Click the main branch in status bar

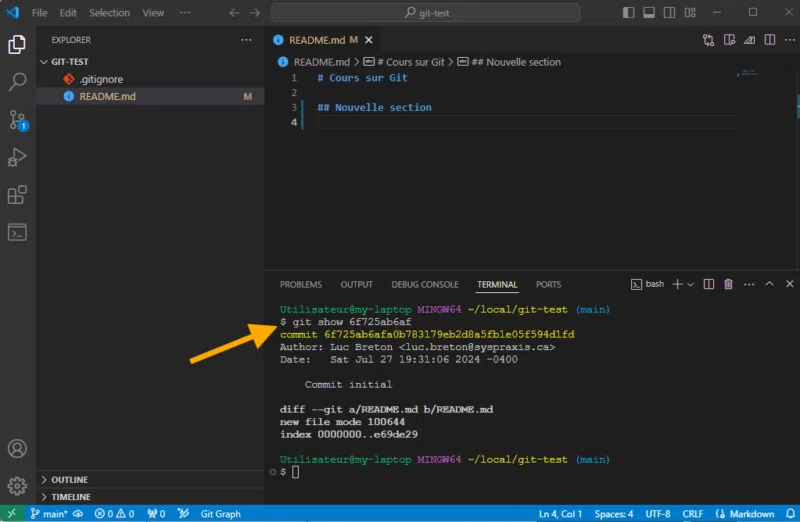[48, 514]
